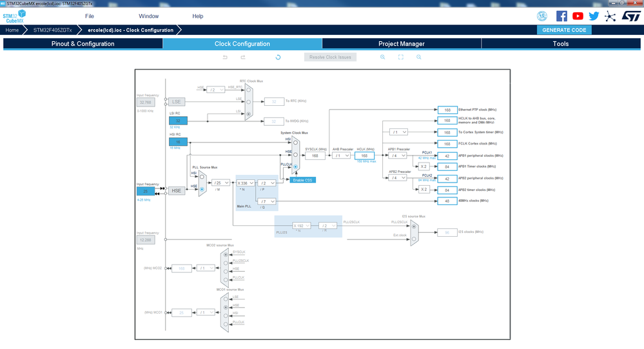Switch to Clock Configuration tab
The image size is (644, 349).
click(x=242, y=44)
